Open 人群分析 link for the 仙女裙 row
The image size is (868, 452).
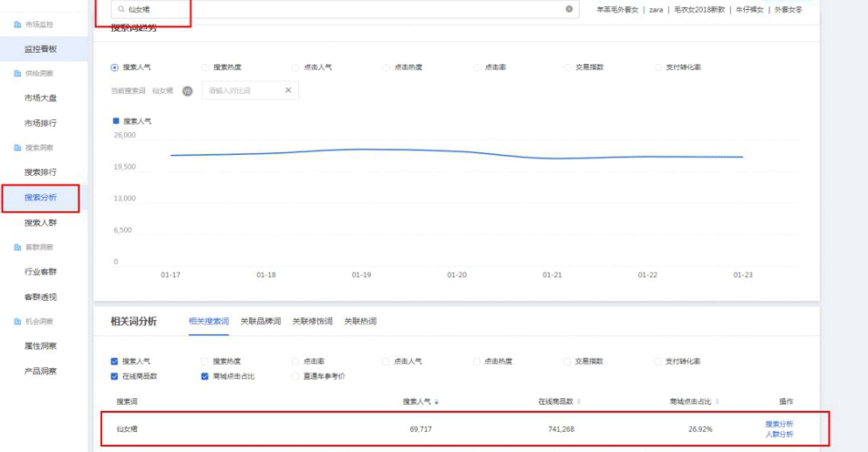(779, 434)
